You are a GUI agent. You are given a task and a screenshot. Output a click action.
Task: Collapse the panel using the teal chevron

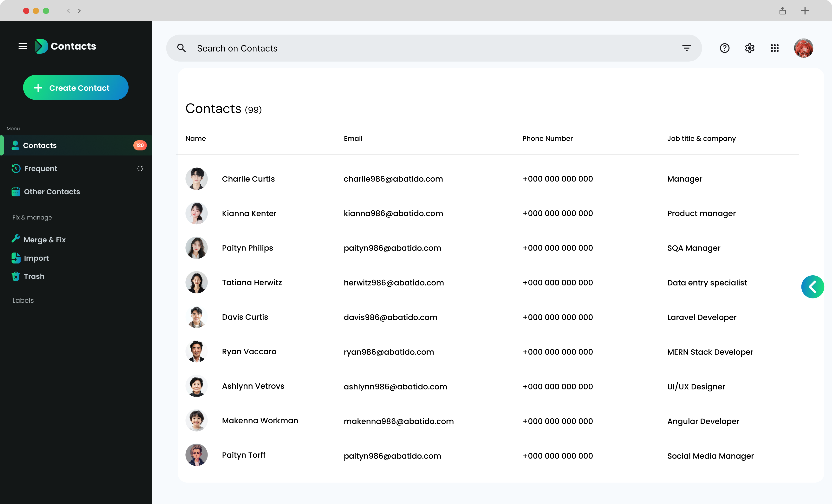coord(813,287)
